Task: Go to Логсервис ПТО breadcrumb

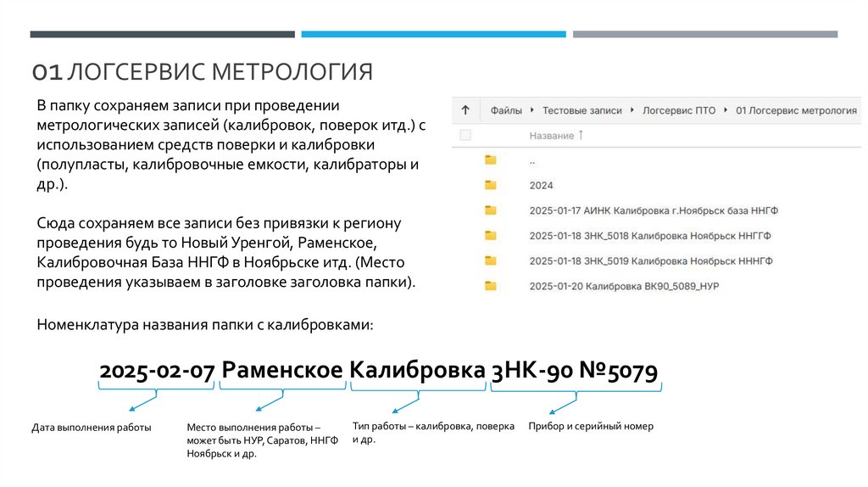Action: [679, 110]
